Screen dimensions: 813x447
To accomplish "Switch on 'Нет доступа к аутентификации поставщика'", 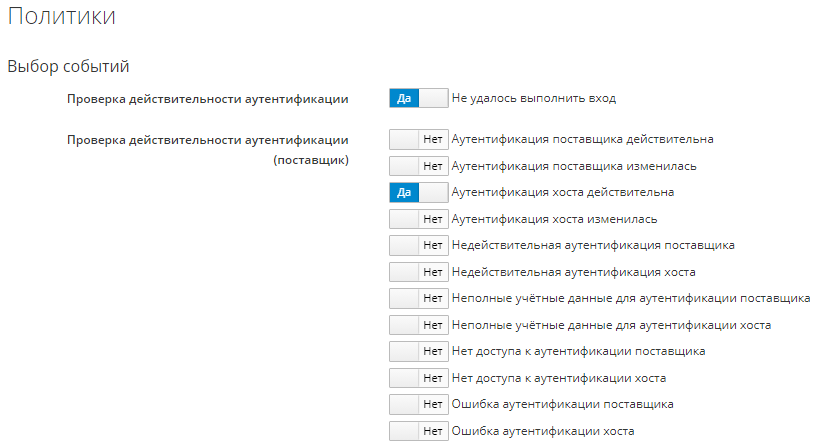I will click(418, 352).
